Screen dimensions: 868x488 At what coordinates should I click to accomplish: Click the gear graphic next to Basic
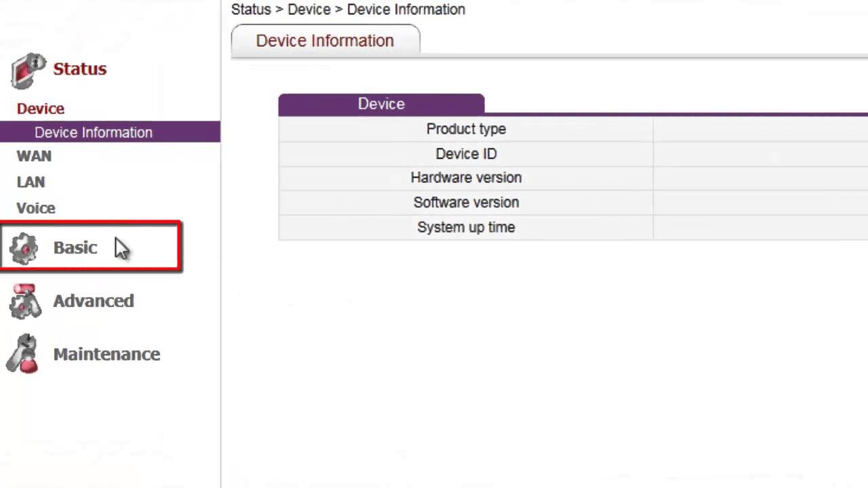(x=25, y=247)
